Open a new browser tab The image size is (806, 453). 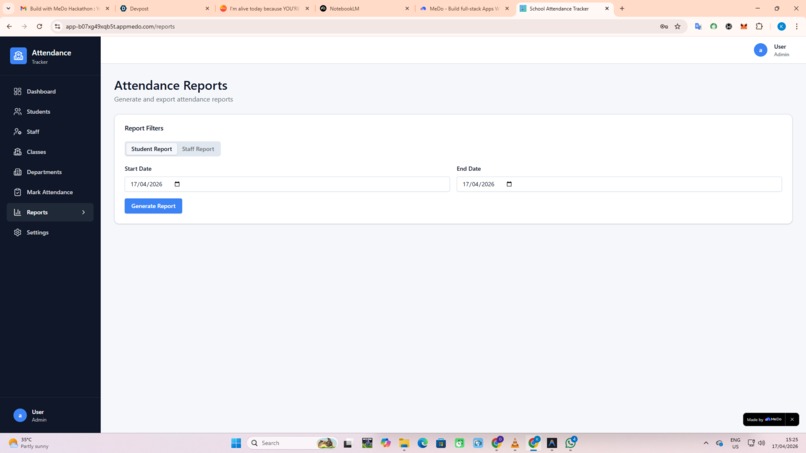[622, 8]
